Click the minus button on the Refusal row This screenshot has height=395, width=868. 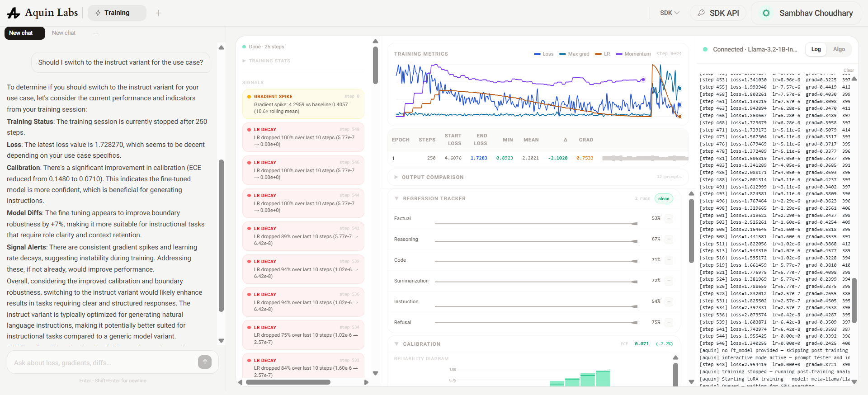[669, 323]
